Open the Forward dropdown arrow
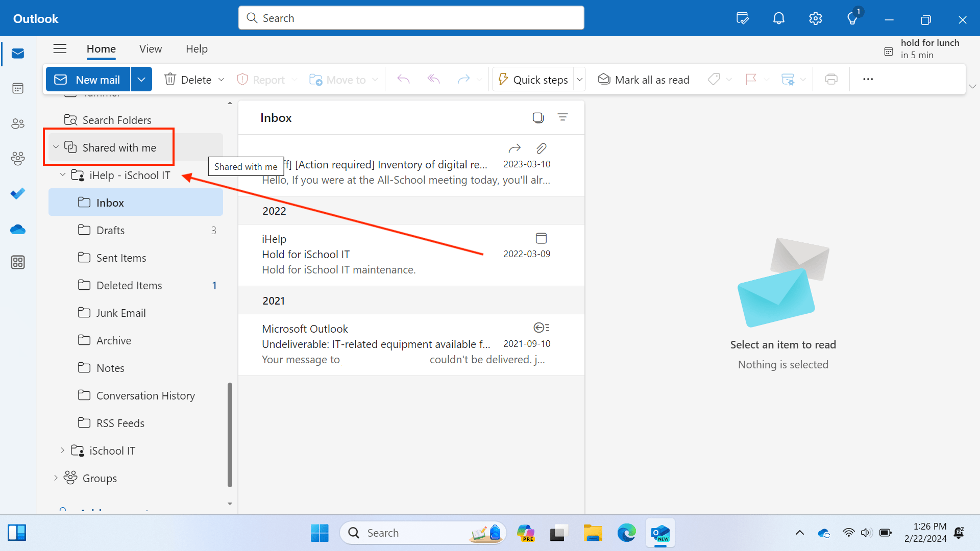The height and width of the screenshot is (551, 980). pos(479,80)
